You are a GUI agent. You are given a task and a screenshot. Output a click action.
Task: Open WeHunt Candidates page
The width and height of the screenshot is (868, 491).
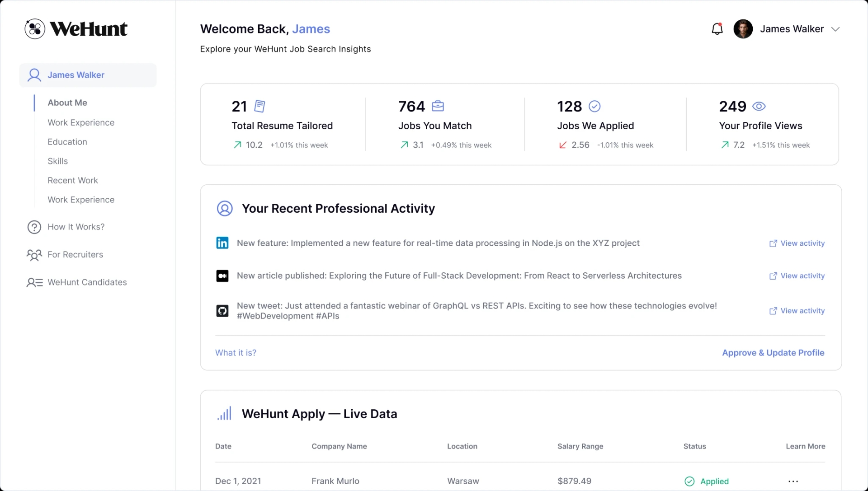[87, 282]
